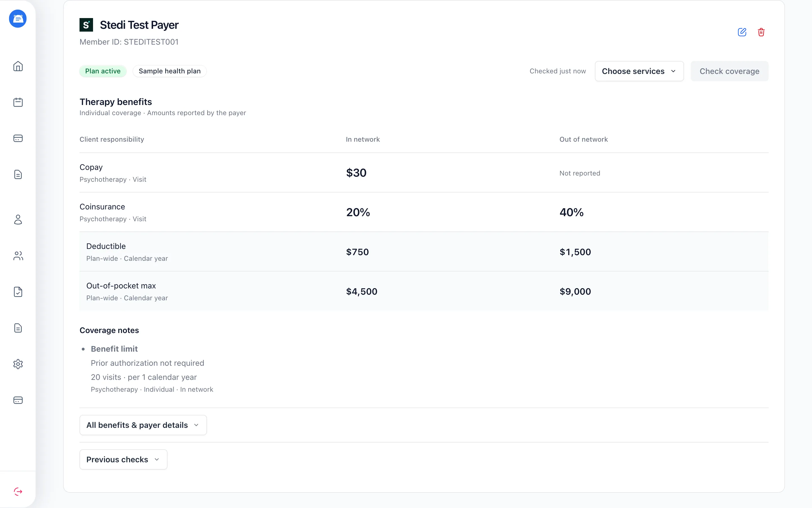Click the document icon directly above settings gear
Viewport: 812px width, 508px height.
click(x=18, y=328)
